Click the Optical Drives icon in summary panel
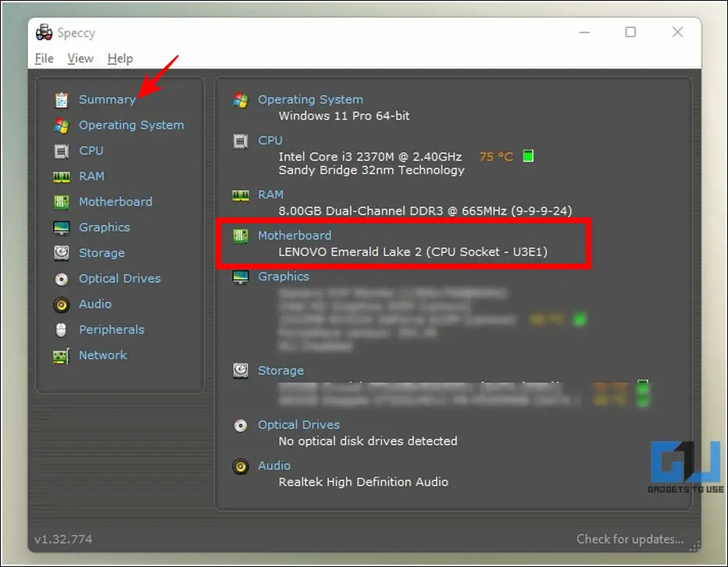 (x=241, y=426)
